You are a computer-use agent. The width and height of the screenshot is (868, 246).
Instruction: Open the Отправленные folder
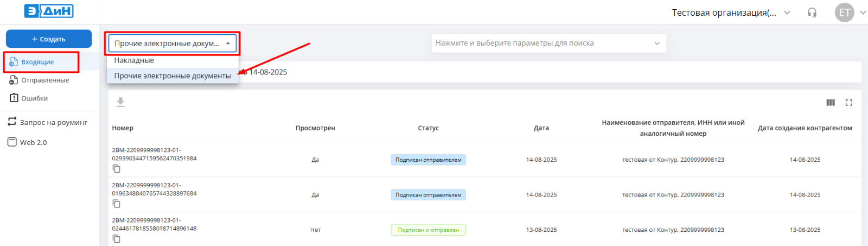pyautogui.click(x=44, y=80)
